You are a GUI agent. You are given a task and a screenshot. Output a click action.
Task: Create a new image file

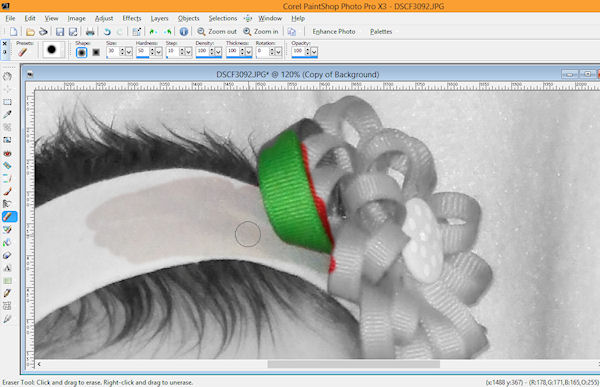[x=13, y=32]
